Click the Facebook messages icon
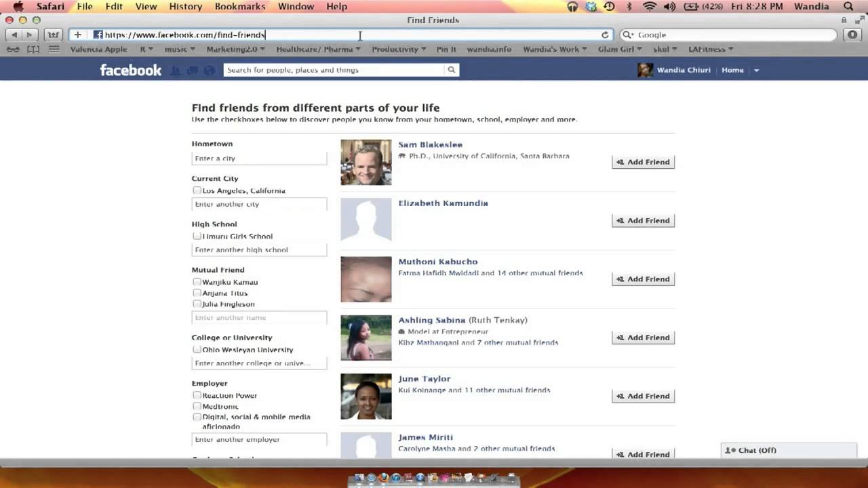Screen dimensions: 868x488 [192, 70]
